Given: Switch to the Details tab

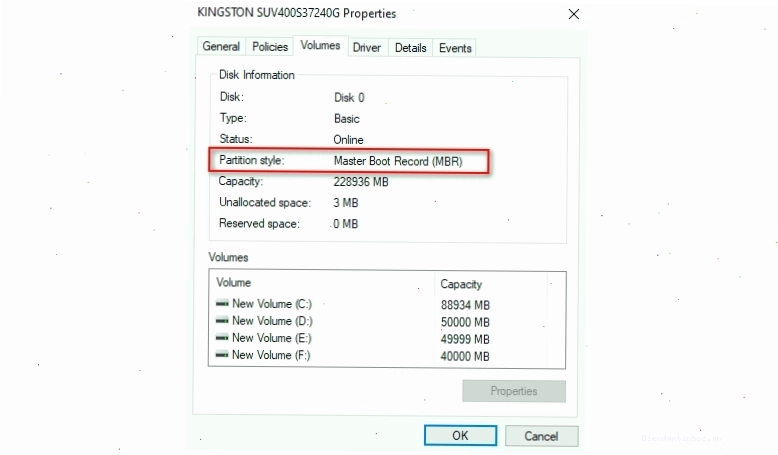Looking at the screenshot, I should point(411,48).
